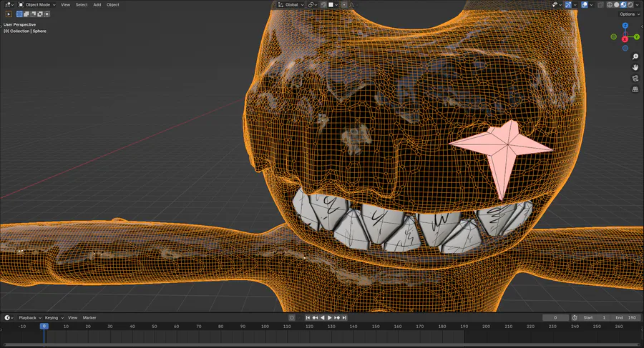Viewport: 644px width, 348px height.
Task: Open object visibility and selectability dropdown
Action: pyautogui.click(x=557, y=4)
